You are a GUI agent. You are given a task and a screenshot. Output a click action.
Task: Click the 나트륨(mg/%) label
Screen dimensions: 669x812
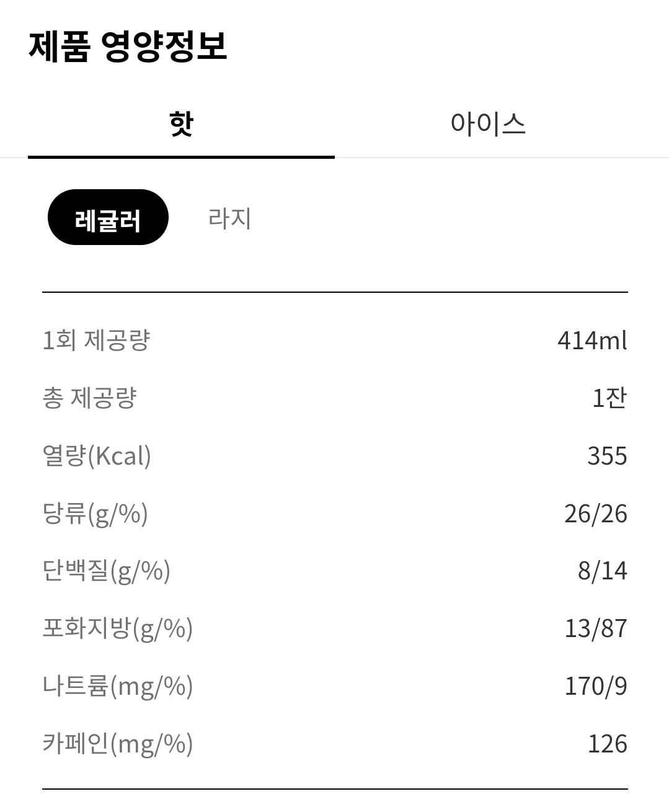click(117, 686)
